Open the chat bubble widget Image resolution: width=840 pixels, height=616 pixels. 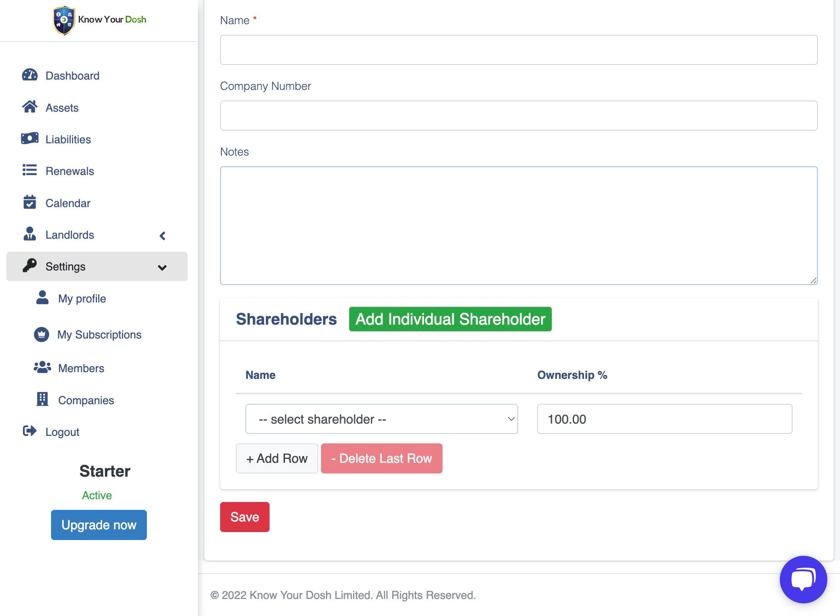(x=803, y=579)
